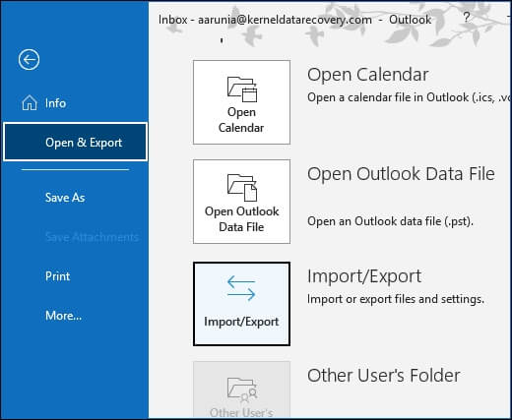Click the Open Outlook Data File tile

point(241,202)
